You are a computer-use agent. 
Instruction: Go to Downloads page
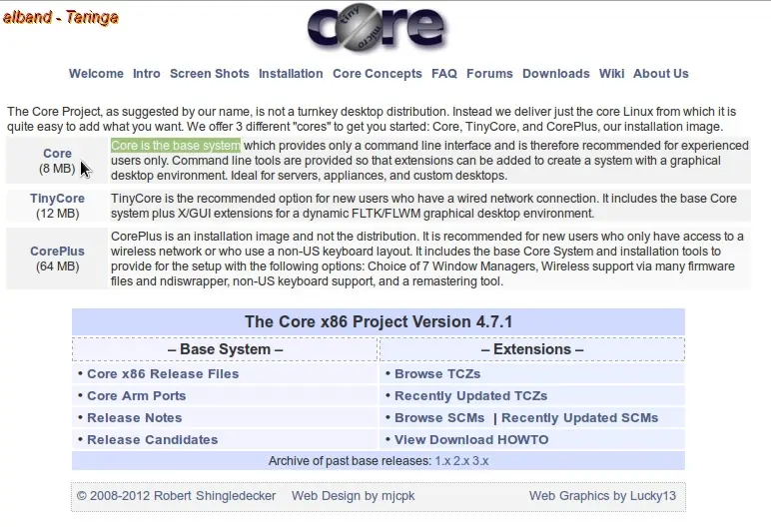[x=555, y=74]
